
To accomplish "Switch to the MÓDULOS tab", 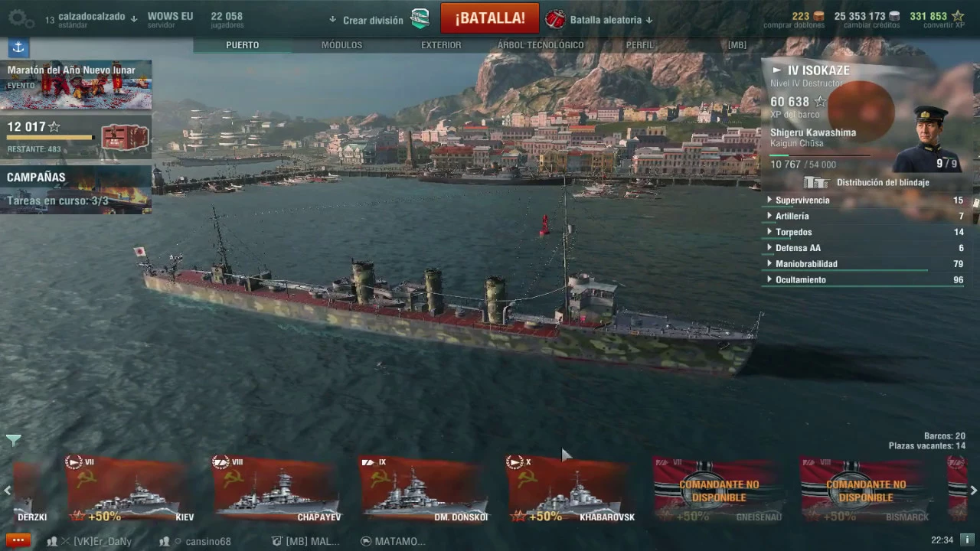I will tap(341, 45).
